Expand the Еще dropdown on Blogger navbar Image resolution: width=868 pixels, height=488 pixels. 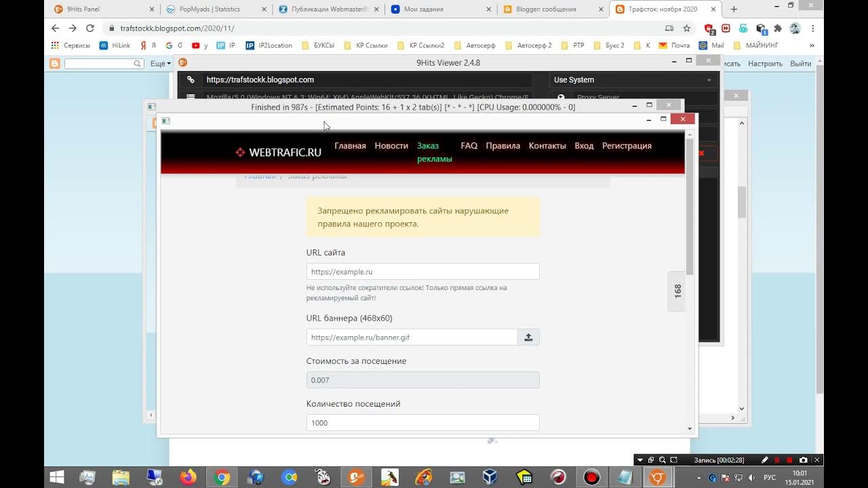(x=161, y=63)
